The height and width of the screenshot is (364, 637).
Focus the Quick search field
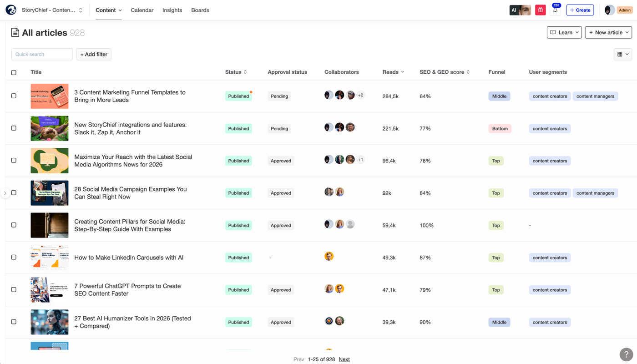[42, 54]
